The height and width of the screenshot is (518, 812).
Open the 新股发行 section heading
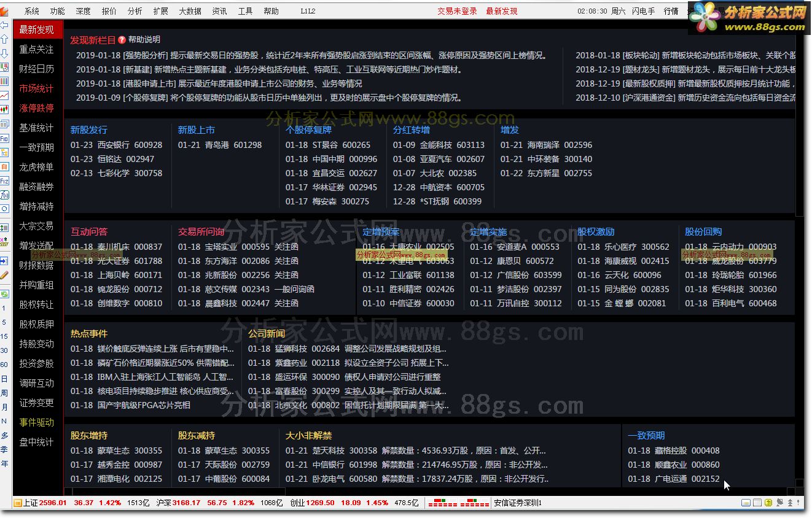tap(88, 129)
